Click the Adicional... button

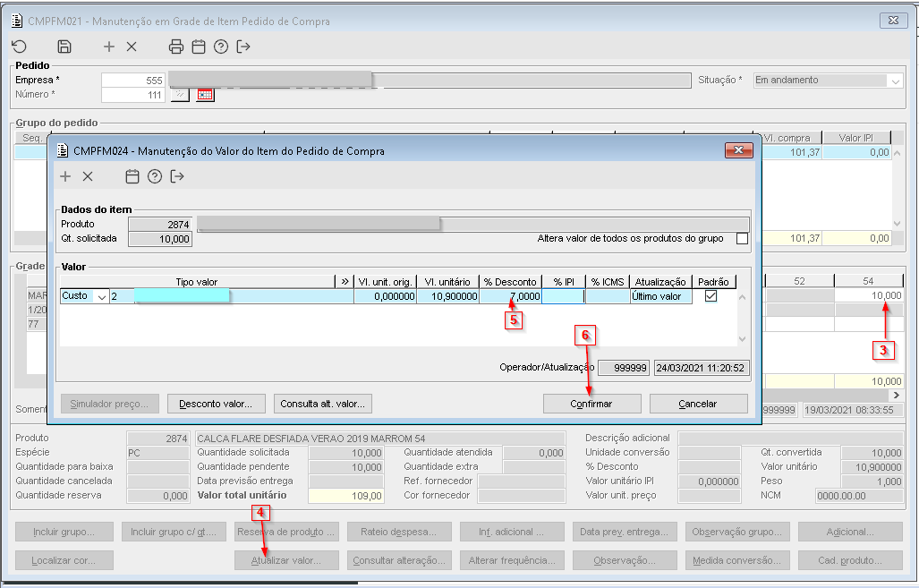tap(850, 533)
